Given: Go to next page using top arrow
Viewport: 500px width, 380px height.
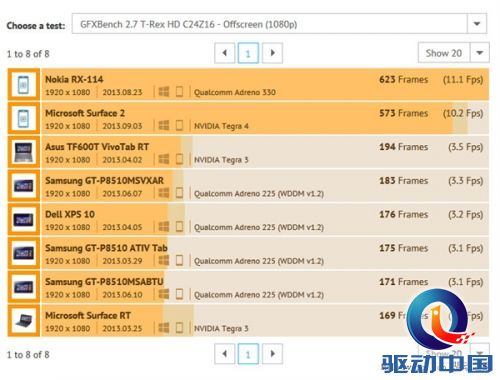Looking at the screenshot, I should pyautogui.click(x=272, y=53).
